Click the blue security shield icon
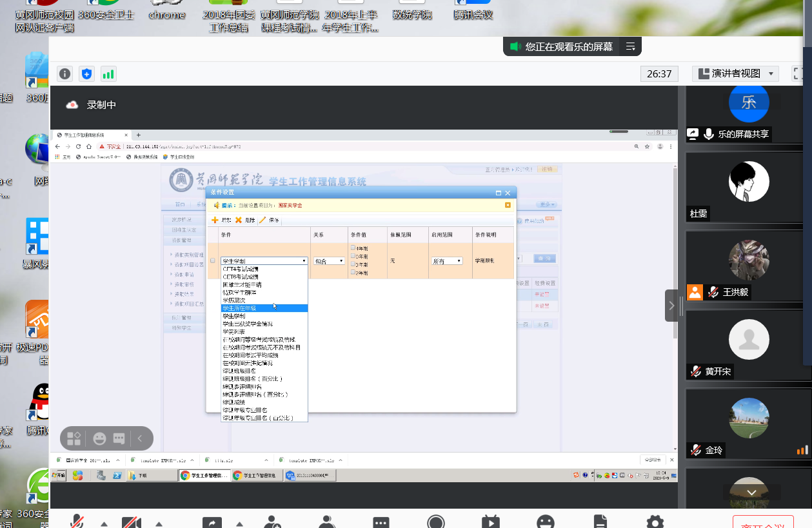812x528 pixels. coord(86,73)
